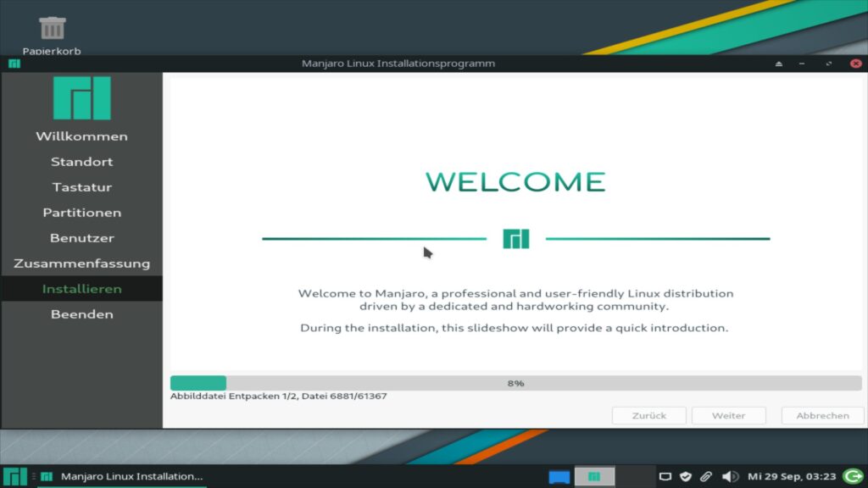The height and width of the screenshot is (488, 868).
Task: Click the Manjaro Linux Installation taskbar entry
Action: point(123,476)
